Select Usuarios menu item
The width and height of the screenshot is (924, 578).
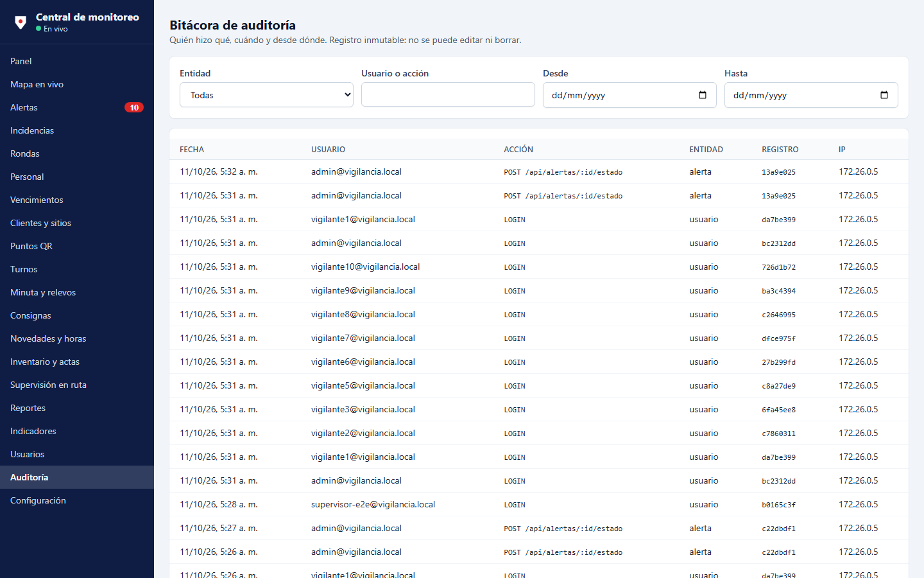77,454
